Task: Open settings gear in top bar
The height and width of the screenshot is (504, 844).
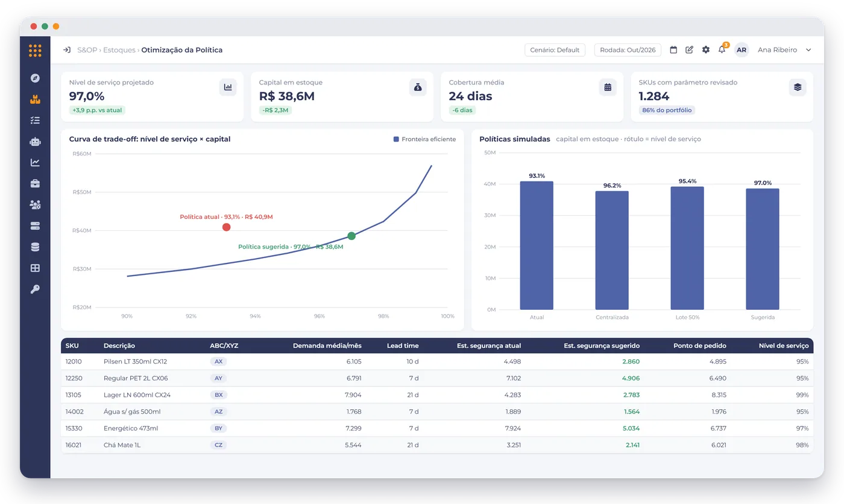Action: click(x=706, y=50)
